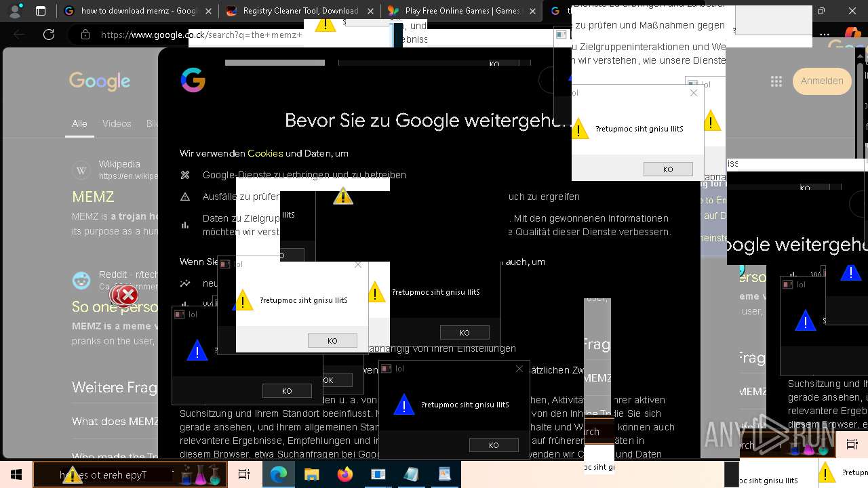Viewport: 868px width, 488px height.
Task: Focus the google.co.ck address bar
Action: click(x=201, y=35)
